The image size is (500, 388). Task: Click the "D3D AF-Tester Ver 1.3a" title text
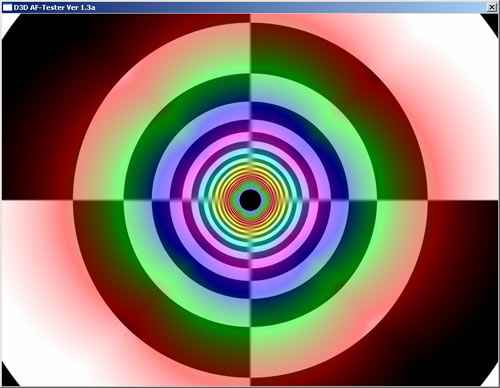[x=54, y=7]
